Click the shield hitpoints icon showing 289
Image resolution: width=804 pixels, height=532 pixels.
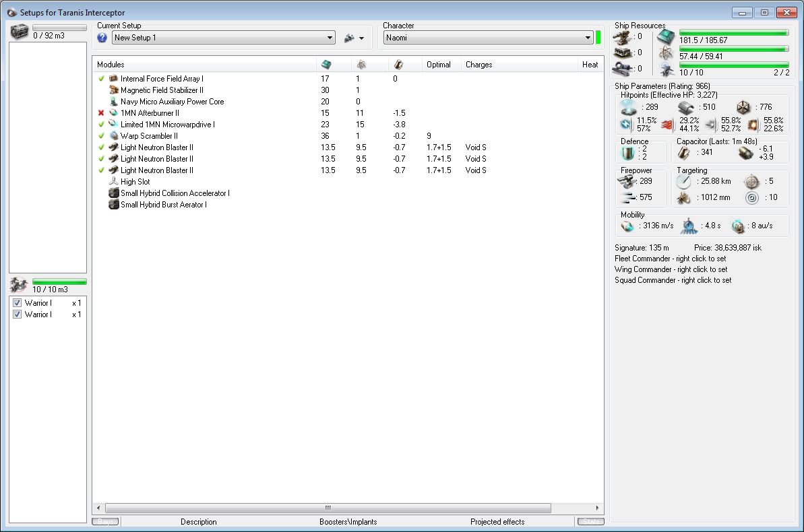coord(629,107)
